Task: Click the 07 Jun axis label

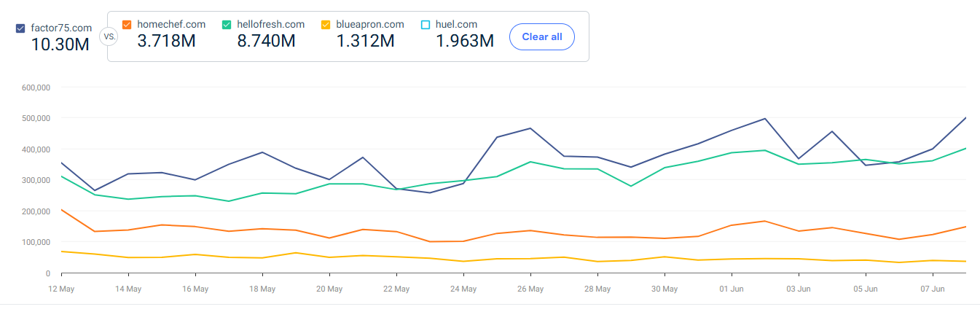Action: click(933, 289)
